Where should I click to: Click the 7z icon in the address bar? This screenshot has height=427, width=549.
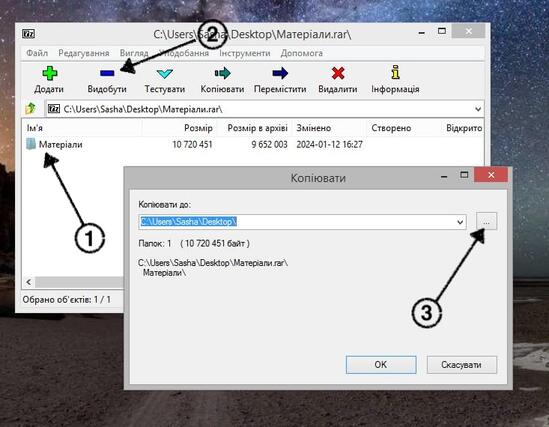54,109
